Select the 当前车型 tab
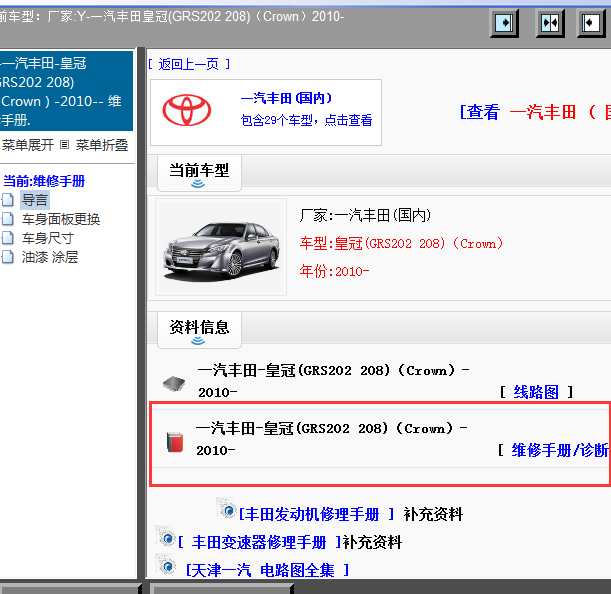The image size is (611, 594). pyautogui.click(x=199, y=173)
